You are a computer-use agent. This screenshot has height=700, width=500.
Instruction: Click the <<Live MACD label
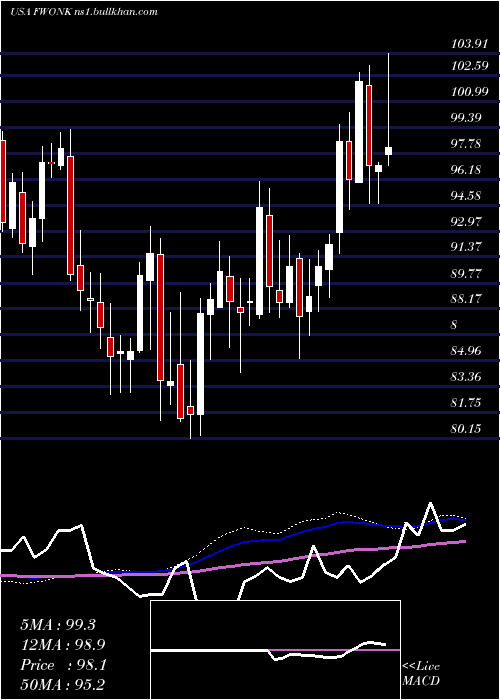421,673
